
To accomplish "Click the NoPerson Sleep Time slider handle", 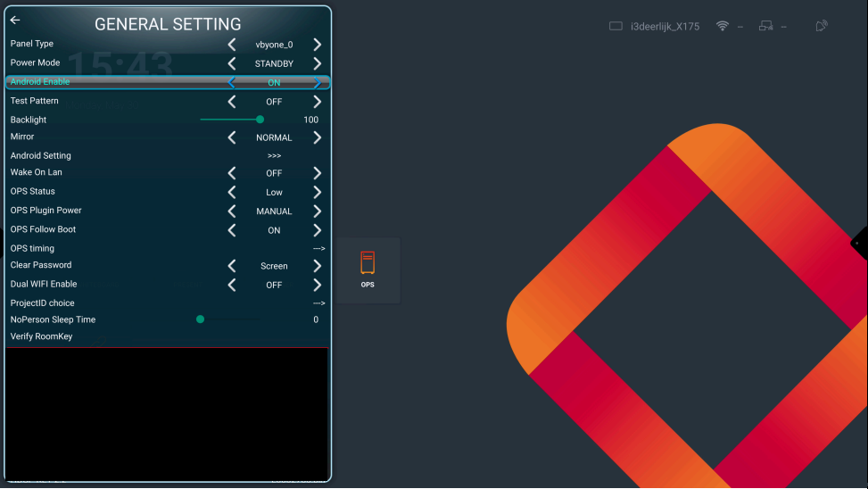I will coord(200,319).
